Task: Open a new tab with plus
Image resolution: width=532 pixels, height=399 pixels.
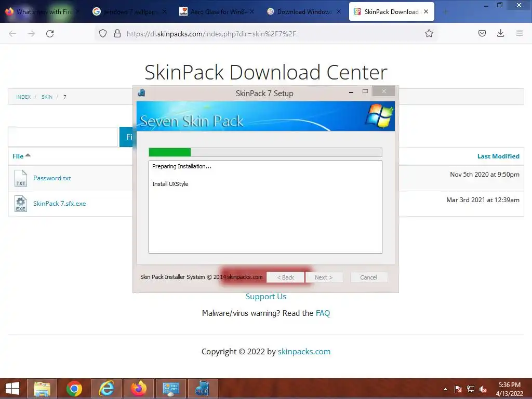Action: pos(445,12)
